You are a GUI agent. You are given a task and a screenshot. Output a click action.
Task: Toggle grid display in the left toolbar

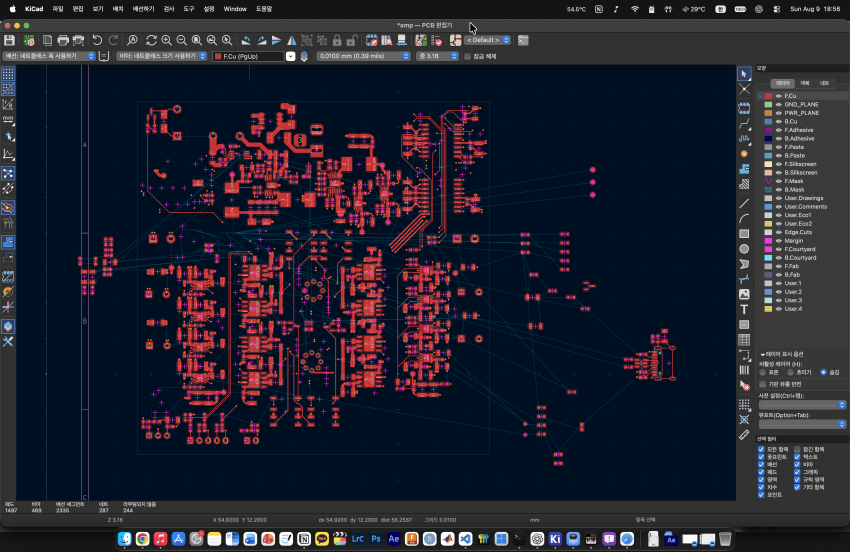(x=8, y=74)
